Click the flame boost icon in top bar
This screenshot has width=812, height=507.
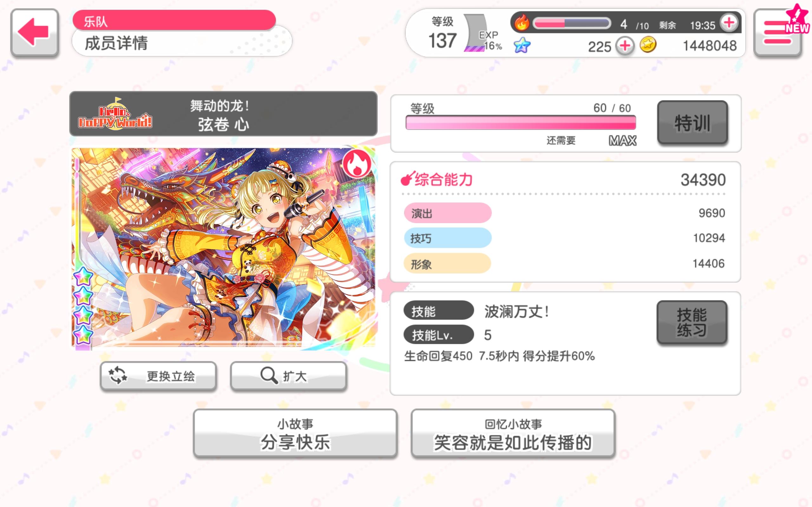[522, 22]
